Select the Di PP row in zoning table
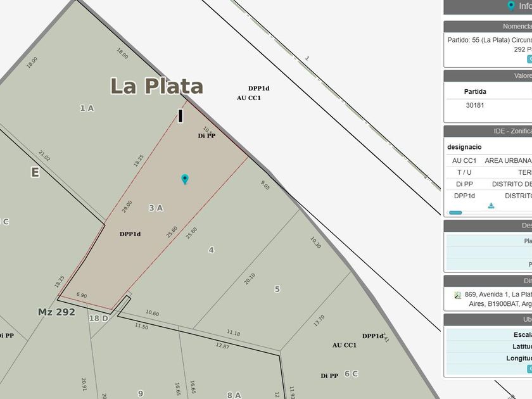The width and height of the screenshot is (532, 399). tap(489, 184)
